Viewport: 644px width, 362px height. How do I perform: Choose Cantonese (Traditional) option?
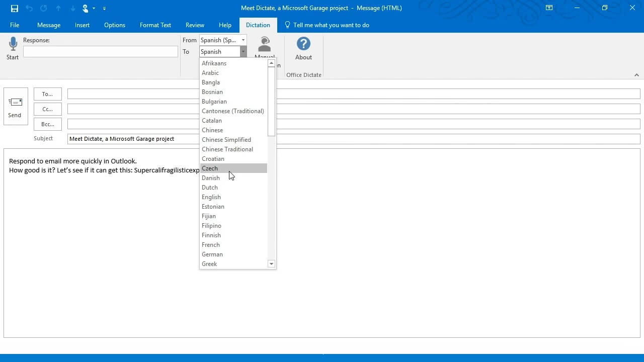click(x=233, y=111)
